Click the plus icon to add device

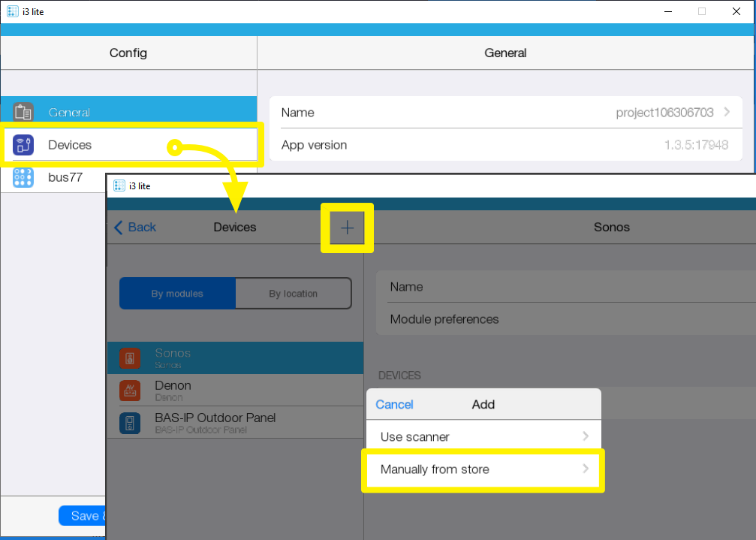tap(347, 228)
